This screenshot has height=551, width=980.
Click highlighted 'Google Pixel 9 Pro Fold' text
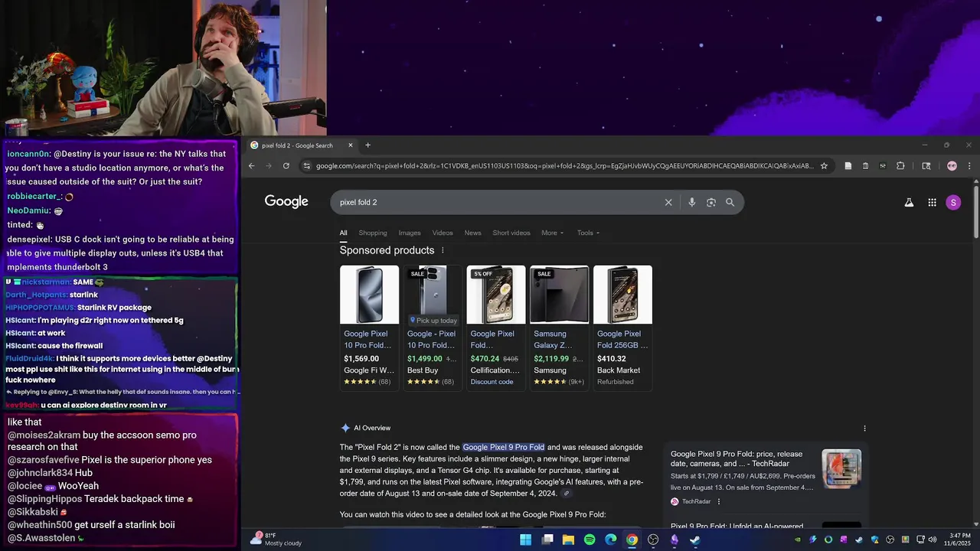(504, 447)
